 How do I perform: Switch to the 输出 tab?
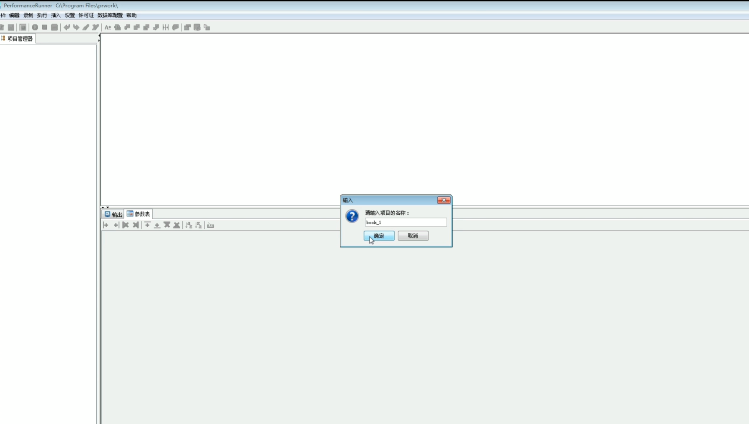114,214
